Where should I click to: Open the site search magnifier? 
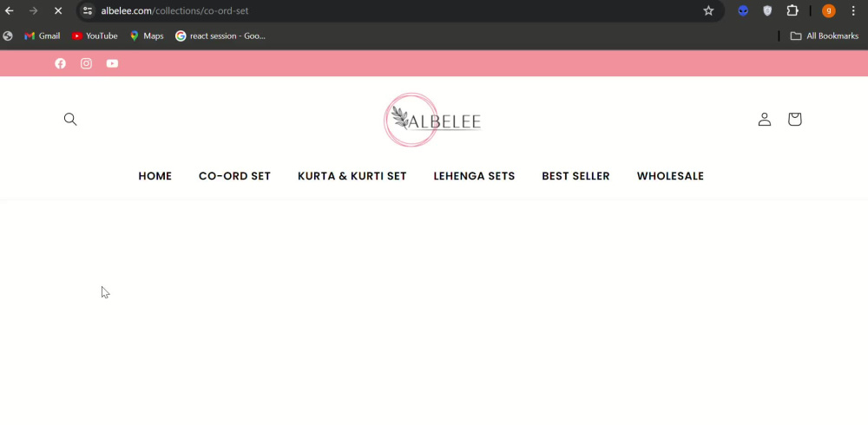click(x=70, y=119)
